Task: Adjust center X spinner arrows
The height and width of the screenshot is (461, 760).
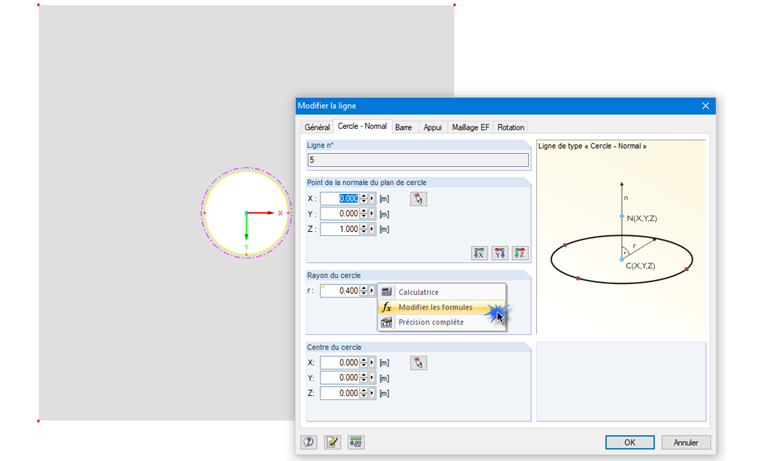Action: pyautogui.click(x=364, y=363)
